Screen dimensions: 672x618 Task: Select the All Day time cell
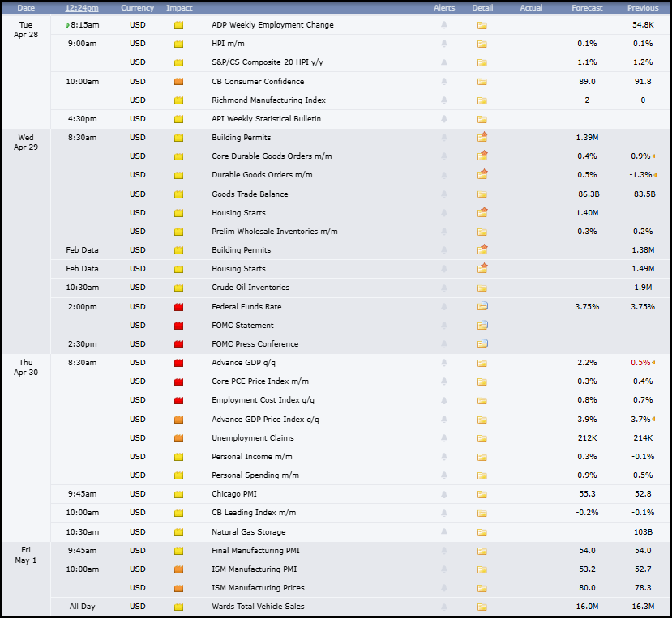[x=83, y=607]
